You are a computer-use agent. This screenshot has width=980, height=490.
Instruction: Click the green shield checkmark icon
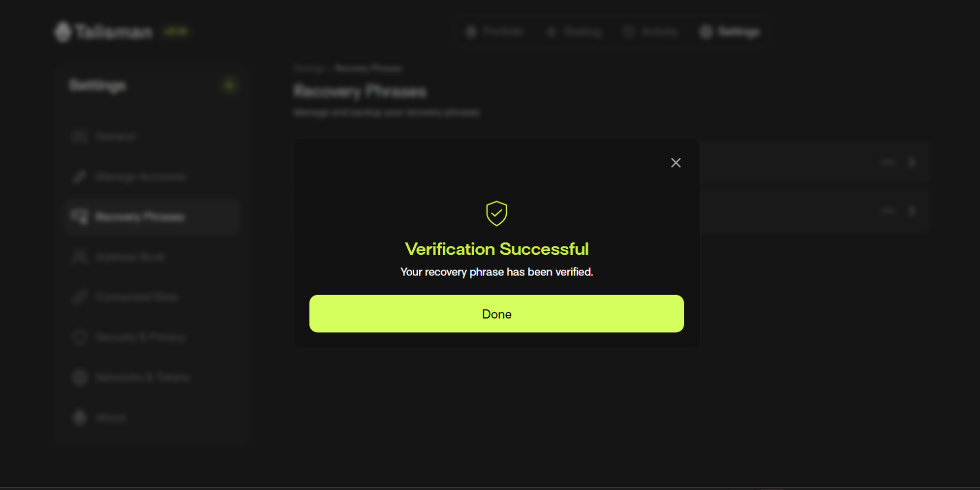(497, 213)
